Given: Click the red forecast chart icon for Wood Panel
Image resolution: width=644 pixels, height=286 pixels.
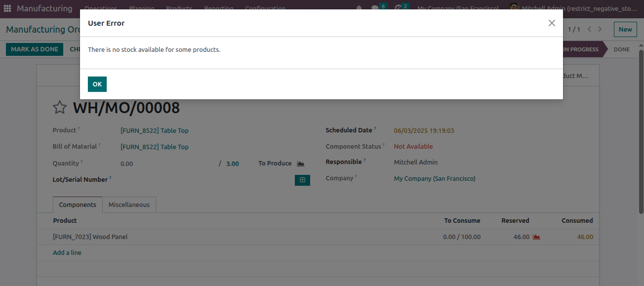Looking at the screenshot, I should tap(536, 237).
